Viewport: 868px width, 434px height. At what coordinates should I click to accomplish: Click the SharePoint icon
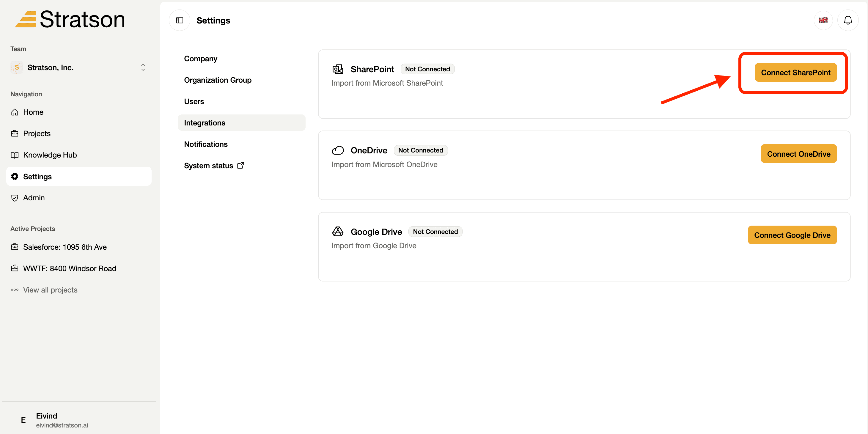coord(338,70)
